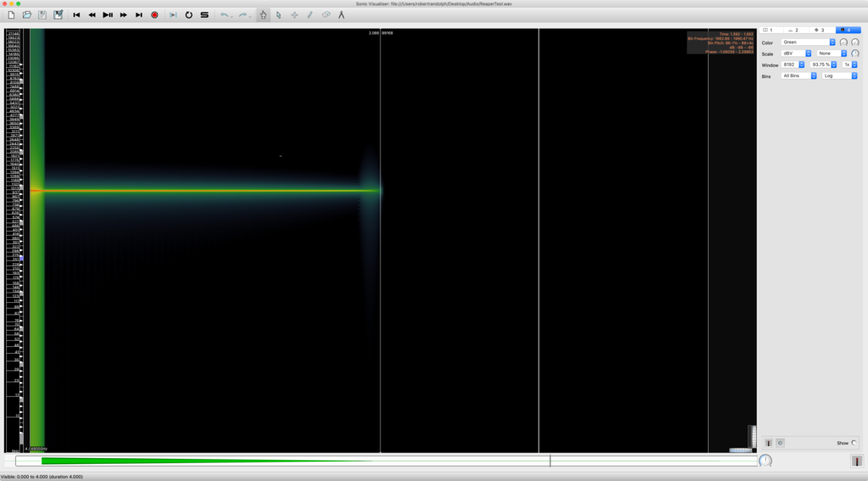The width and height of the screenshot is (868, 481).
Task: Click the playback speed dial beside the overview
Action: click(x=765, y=461)
